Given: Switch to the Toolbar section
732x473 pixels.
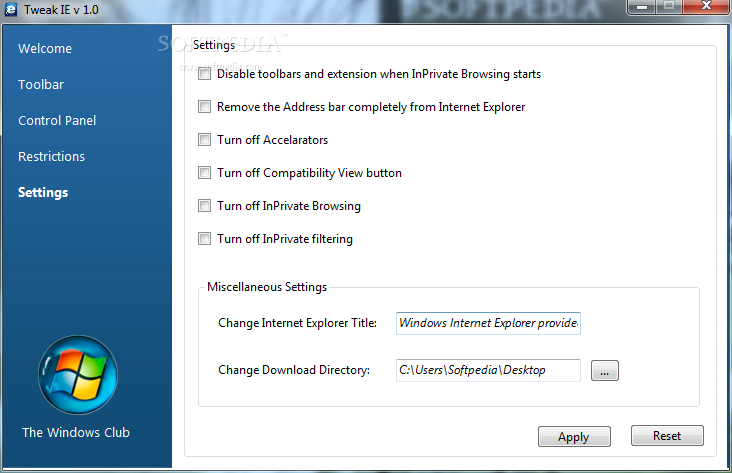Looking at the screenshot, I should coord(41,85).
